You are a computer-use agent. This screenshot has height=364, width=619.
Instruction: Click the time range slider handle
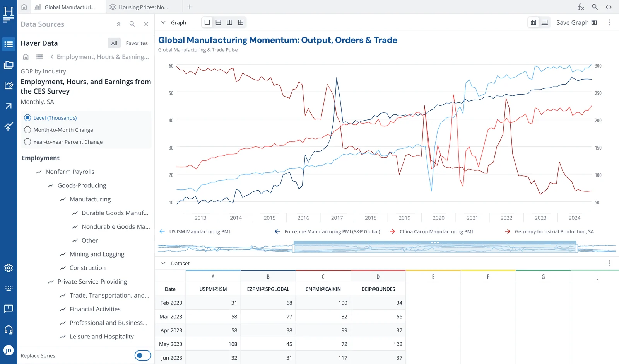435,243
